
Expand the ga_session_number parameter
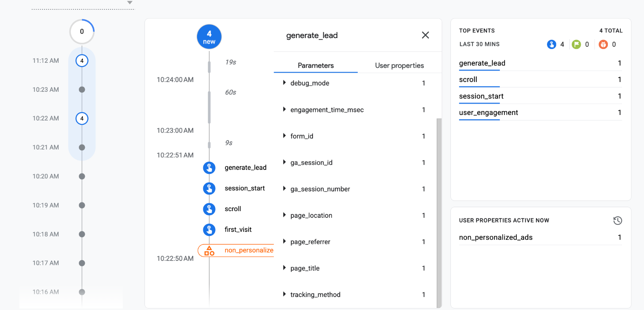[284, 189]
